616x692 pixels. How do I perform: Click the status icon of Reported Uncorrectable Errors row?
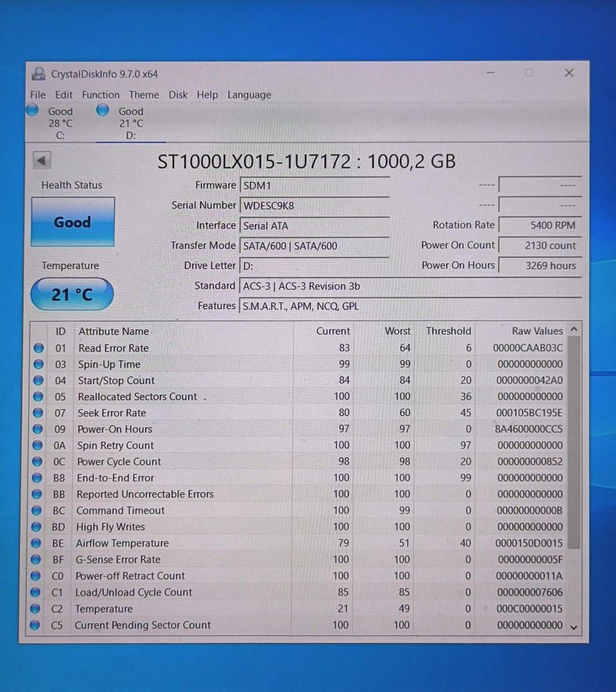[x=37, y=494]
